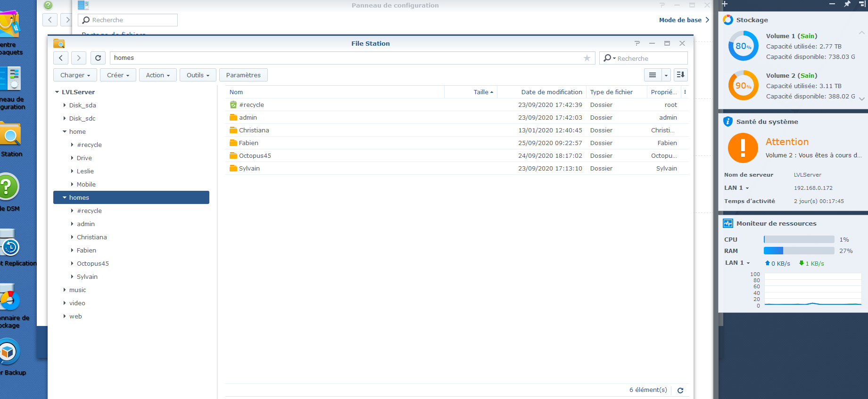The width and height of the screenshot is (868, 399).
Task: Sort files by Taille column
Action: point(471,92)
